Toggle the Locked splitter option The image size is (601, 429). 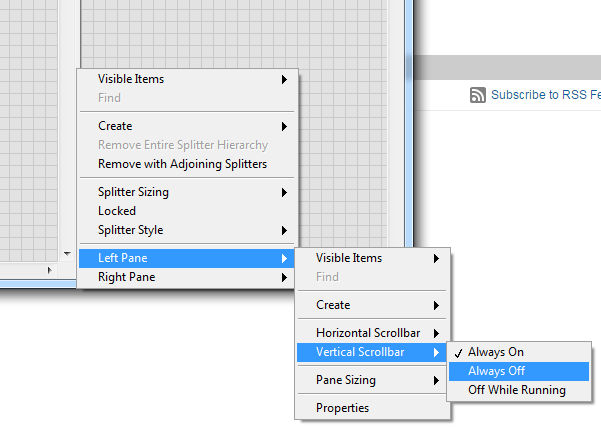coord(117,211)
